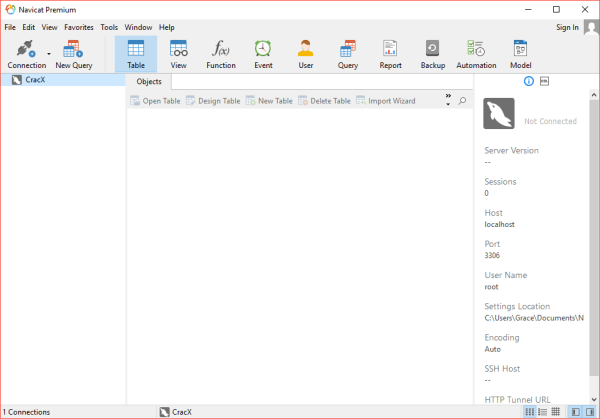This screenshot has width=600, height=419.
Task: Show saved Query objects
Action: click(x=348, y=54)
